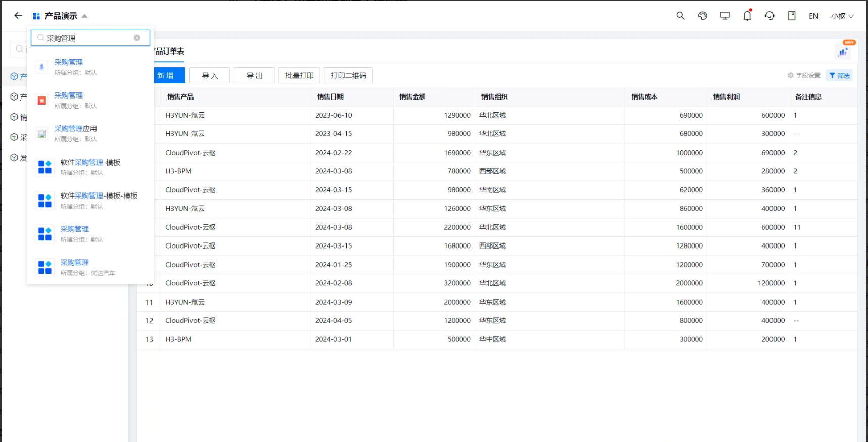Open the customer support headset icon
The width and height of the screenshot is (868, 442).
(769, 16)
